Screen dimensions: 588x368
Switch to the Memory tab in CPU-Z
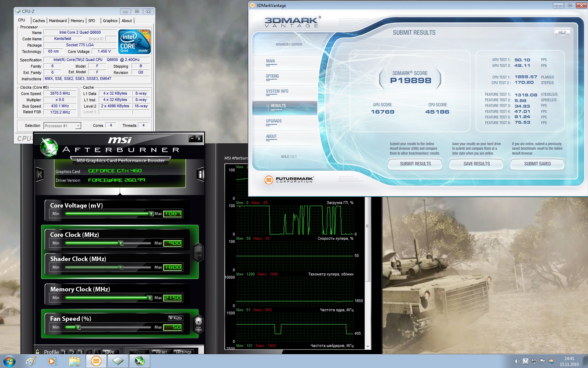(77, 21)
